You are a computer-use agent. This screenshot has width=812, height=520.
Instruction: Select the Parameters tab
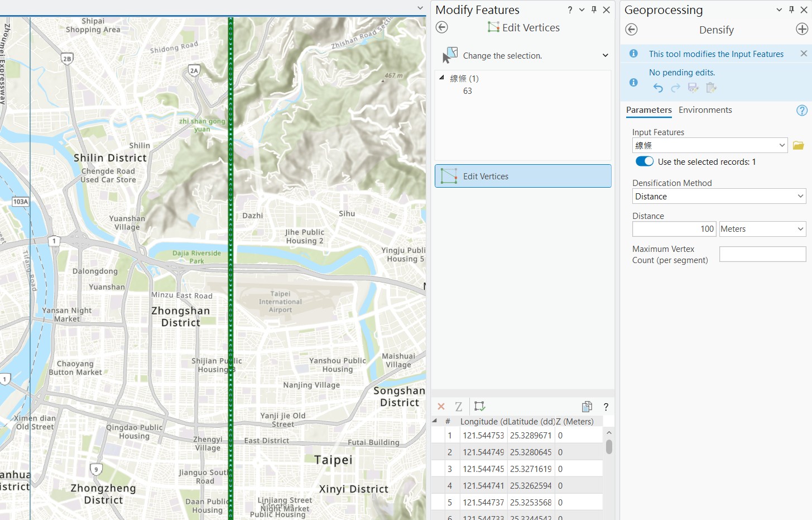tap(649, 110)
